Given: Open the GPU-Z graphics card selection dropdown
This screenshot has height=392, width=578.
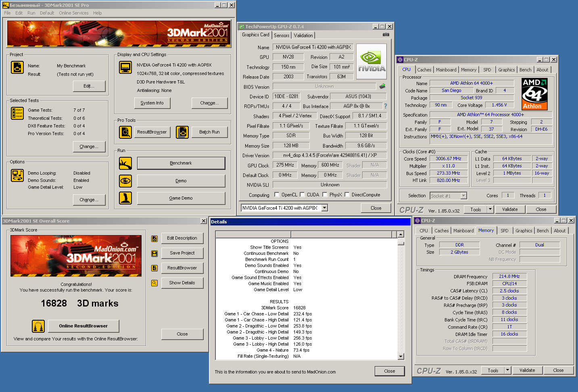Looking at the screenshot, I should [325, 208].
